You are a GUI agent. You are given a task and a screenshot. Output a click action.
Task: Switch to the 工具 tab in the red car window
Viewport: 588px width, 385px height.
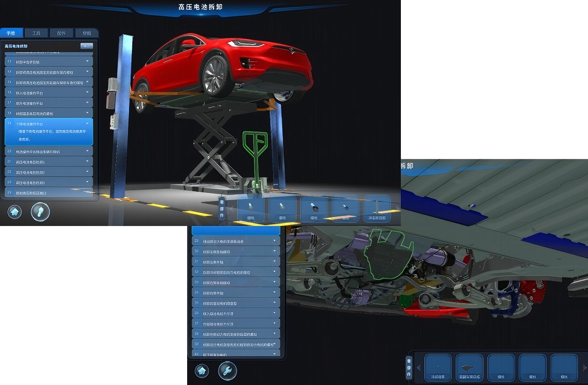pos(36,33)
